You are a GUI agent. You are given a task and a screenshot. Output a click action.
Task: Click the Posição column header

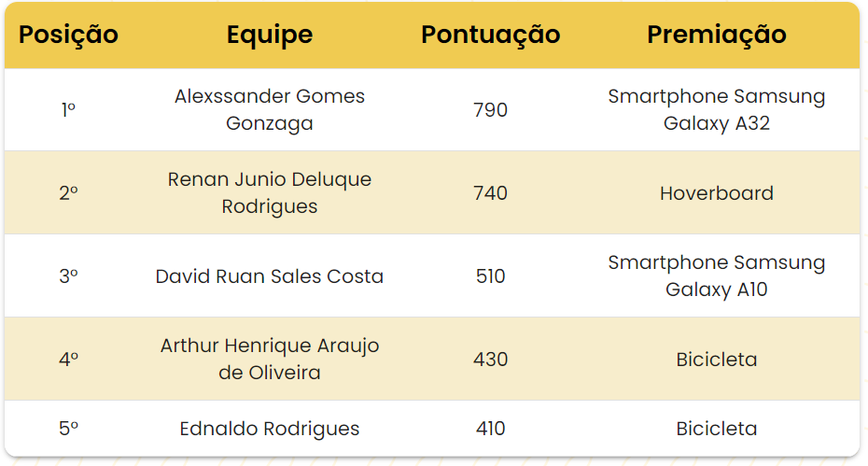click(x=68, y=35)
